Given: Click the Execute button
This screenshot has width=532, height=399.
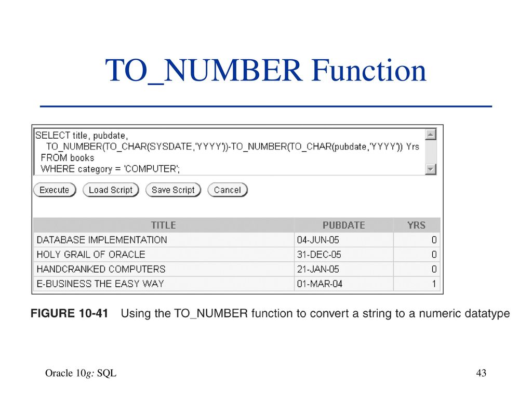Looking at the screenshot, I should pyautogui.click(x=55, y=190).
